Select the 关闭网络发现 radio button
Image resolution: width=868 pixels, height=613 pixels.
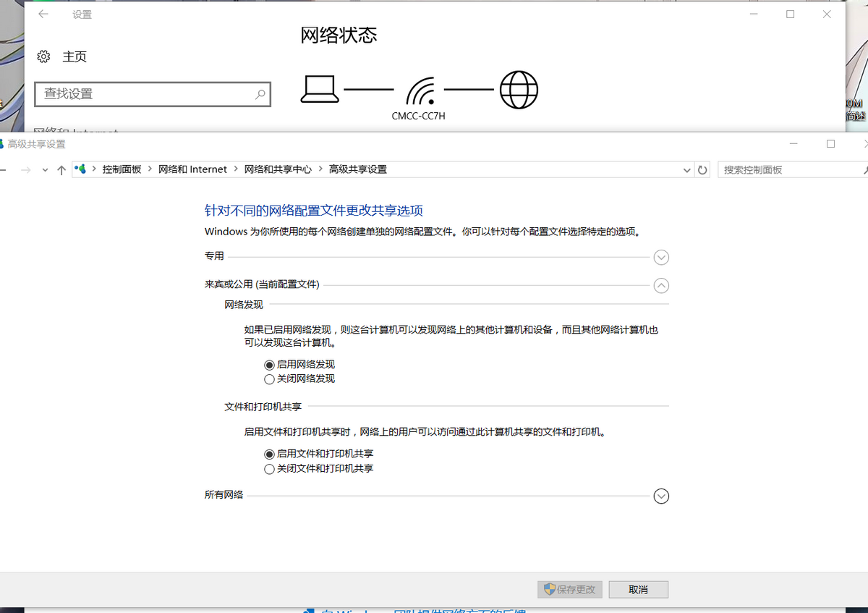coord(269,379)
